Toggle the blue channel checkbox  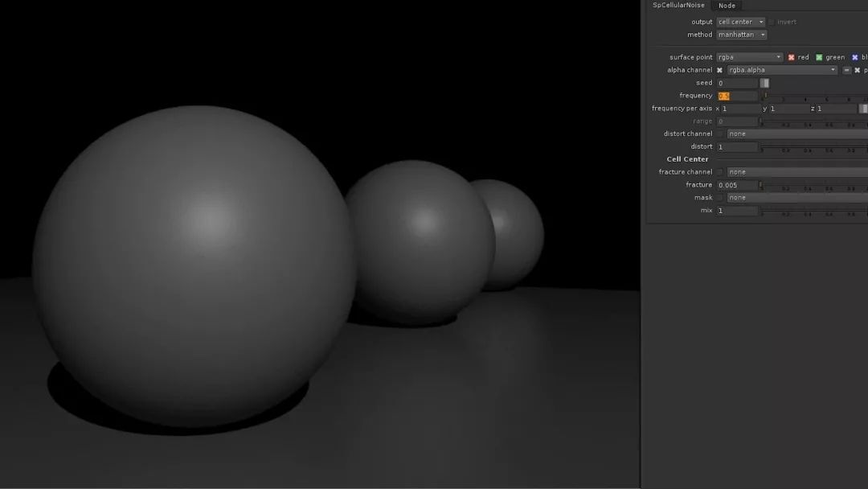855,57
